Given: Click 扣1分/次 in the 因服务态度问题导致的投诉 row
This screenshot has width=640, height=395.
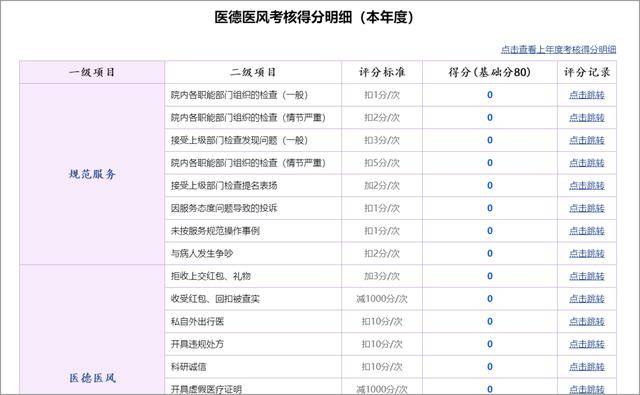Looking at the screenshot, I should pos(382,209).
